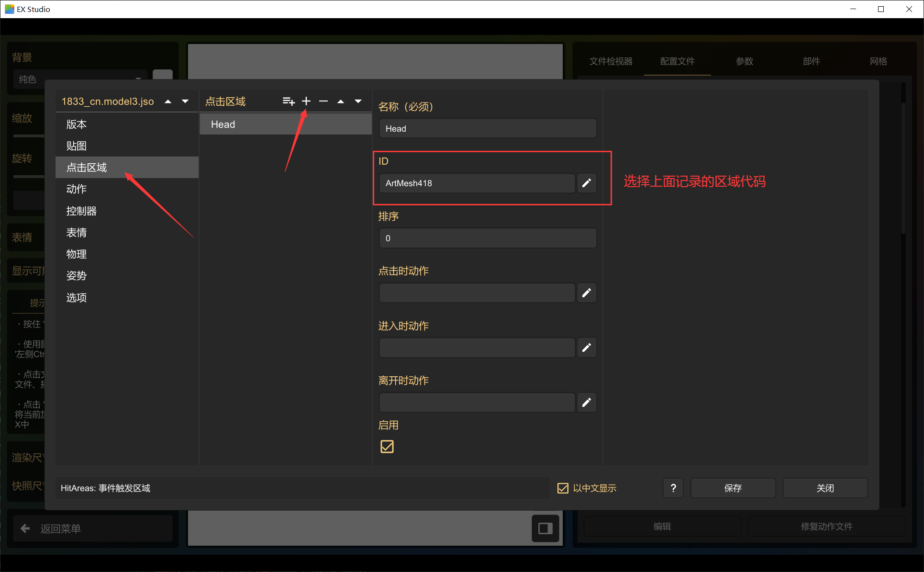Click the background color swatch beside 纯色
This screenshot has height=572, width=924.
click(x=162, y=75)
